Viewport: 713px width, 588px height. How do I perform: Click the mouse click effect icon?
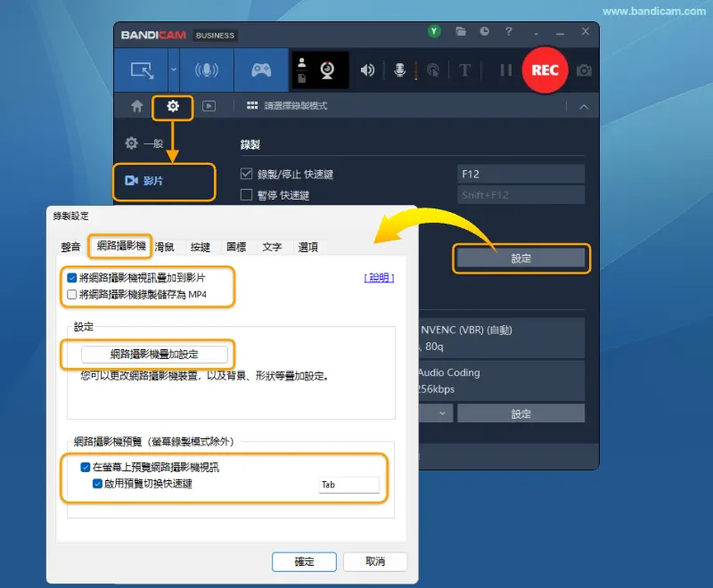(433, 70)
